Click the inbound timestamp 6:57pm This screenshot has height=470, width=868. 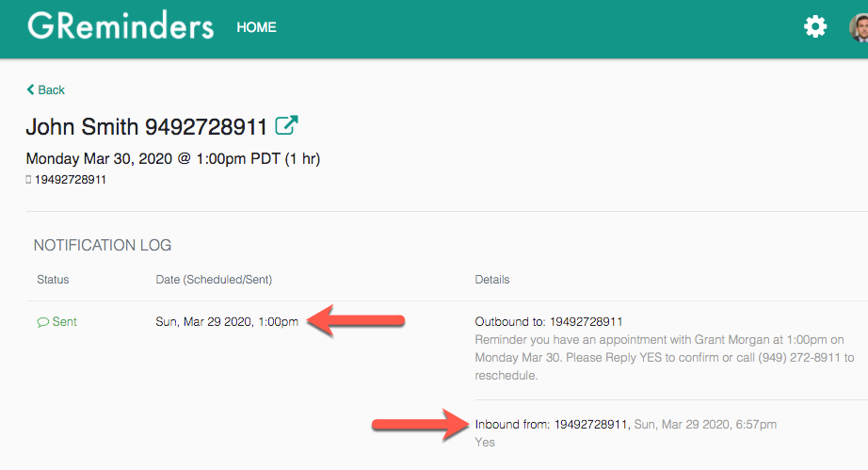(x=756, y=424)
